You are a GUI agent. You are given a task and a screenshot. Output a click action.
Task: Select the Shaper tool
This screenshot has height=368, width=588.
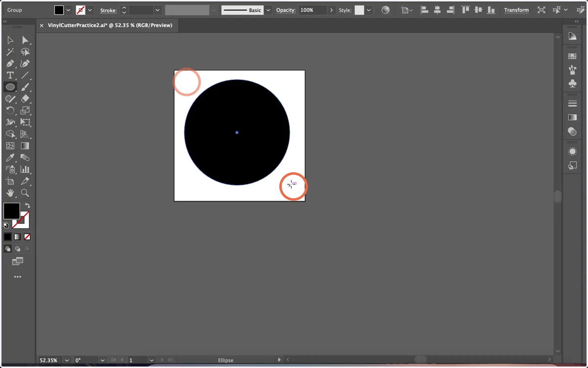[x=10, y=99]
